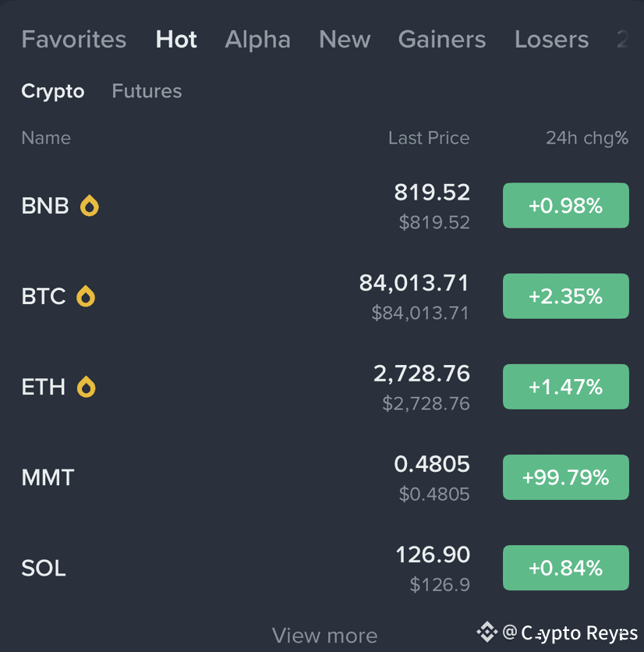Show the Gainers list
Image resolution: width=644 pixels, height=652 pixels.
point(441,40)
